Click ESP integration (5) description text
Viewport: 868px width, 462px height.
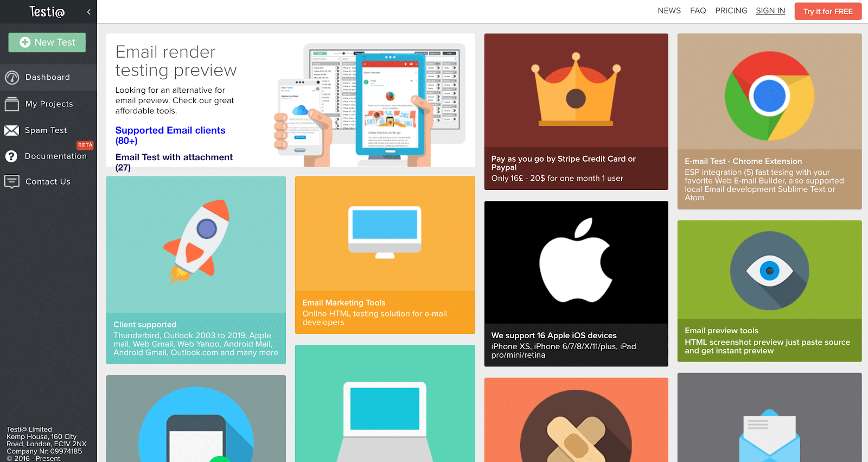[x=764, y=185]
